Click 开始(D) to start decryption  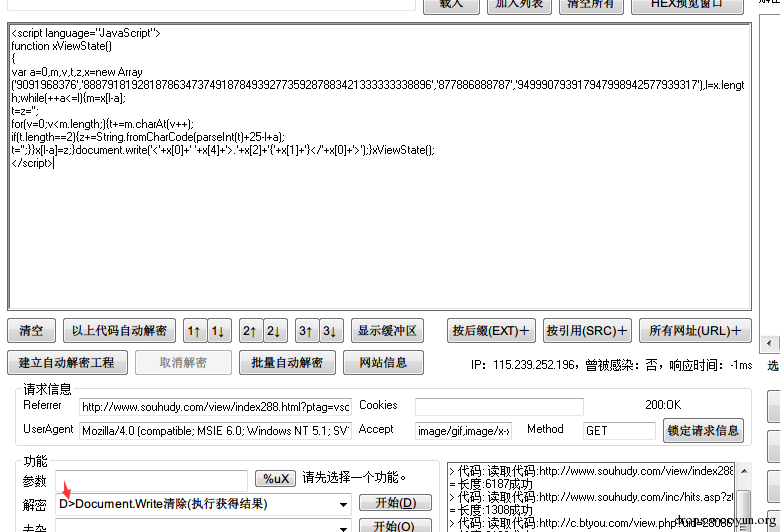(395, 503)
